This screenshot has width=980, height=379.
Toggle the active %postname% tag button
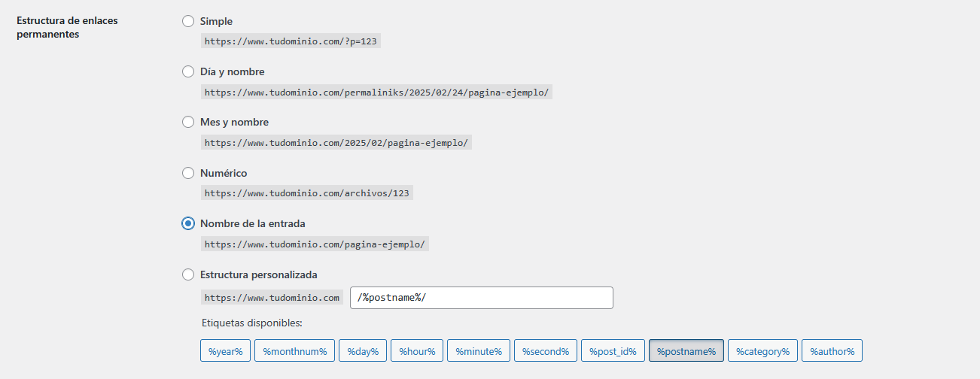point(686,351)
